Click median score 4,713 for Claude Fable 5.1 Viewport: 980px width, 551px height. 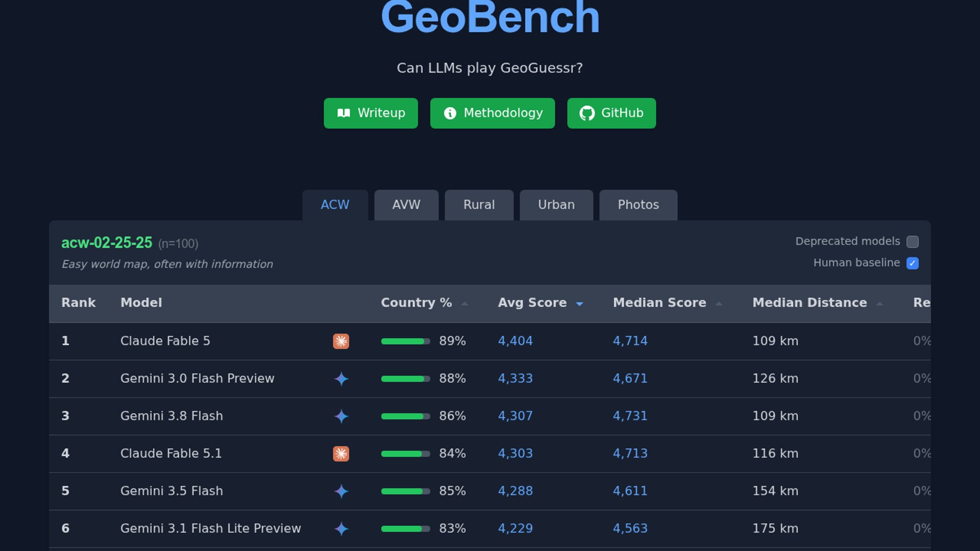click(630, 454)
